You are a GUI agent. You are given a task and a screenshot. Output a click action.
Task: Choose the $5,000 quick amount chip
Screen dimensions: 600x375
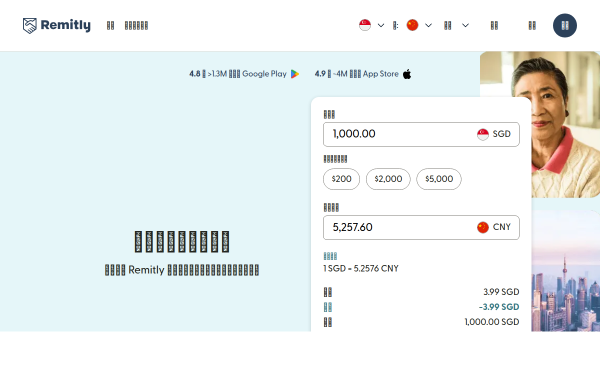coord(439,179)
